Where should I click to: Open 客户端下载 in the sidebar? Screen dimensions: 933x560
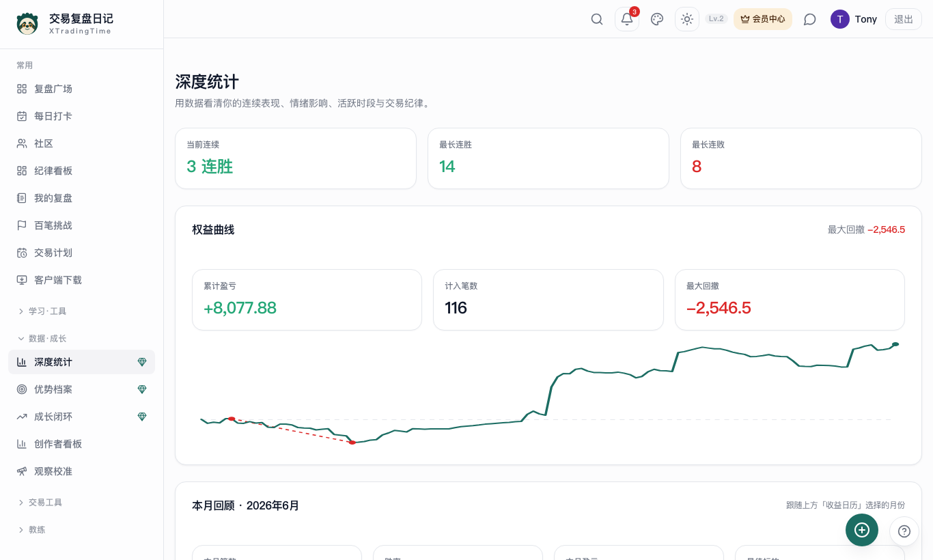[81, 280]
